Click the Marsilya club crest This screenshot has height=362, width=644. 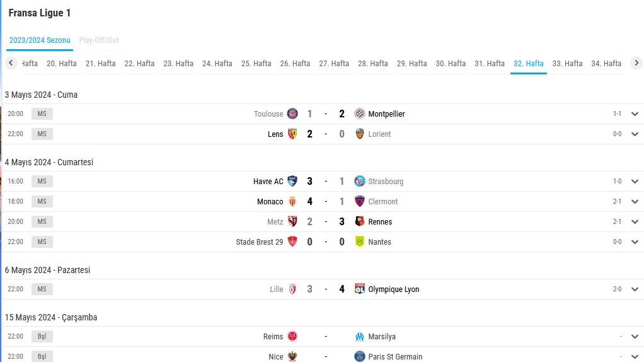[359, 336]
